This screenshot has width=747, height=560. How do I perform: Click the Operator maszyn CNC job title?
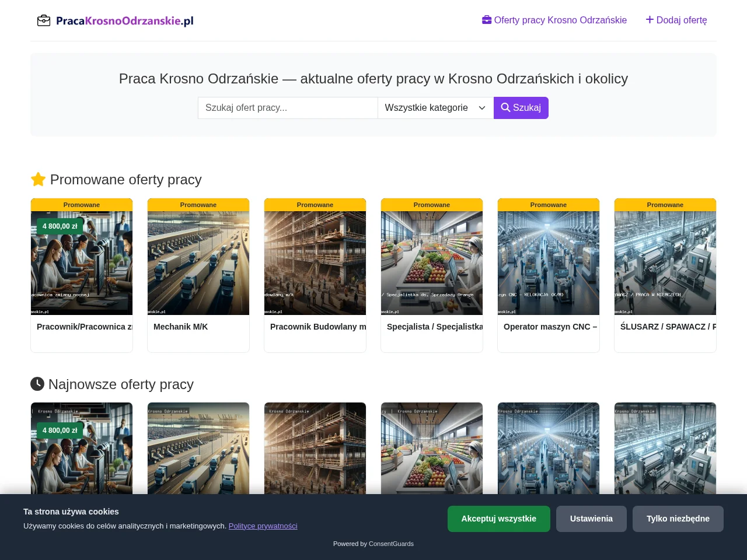pyautogui.click(x=550, y=327)
